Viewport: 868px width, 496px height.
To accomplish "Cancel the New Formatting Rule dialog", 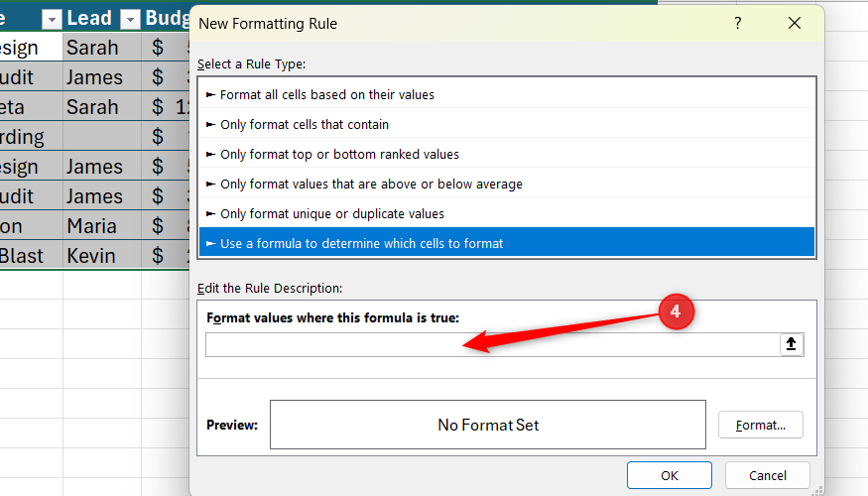I will click(767, 475).
